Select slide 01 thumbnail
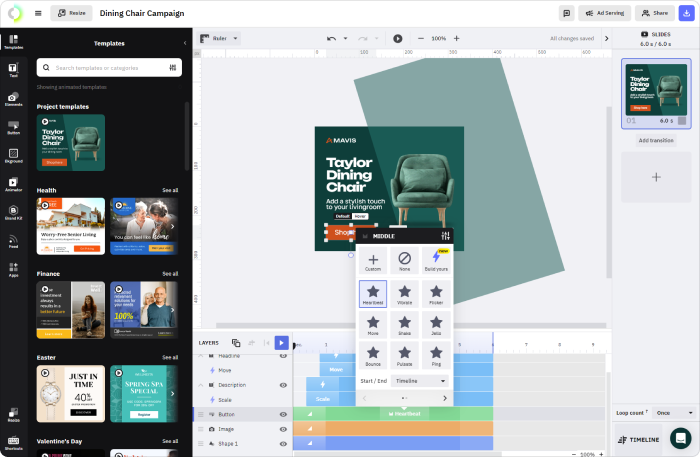The width and height of the screenshot is (700, 457). pos(656,93)
